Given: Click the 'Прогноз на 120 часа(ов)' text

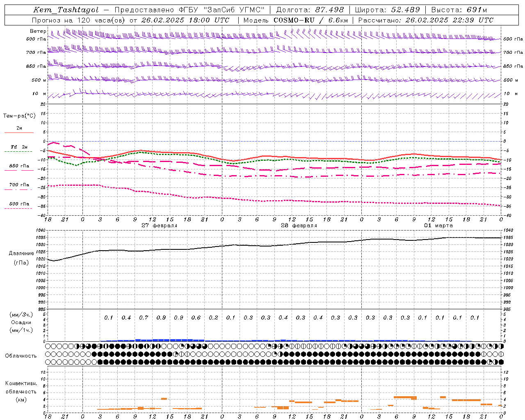Looking at the screenshot, I should tap(79, 20).
